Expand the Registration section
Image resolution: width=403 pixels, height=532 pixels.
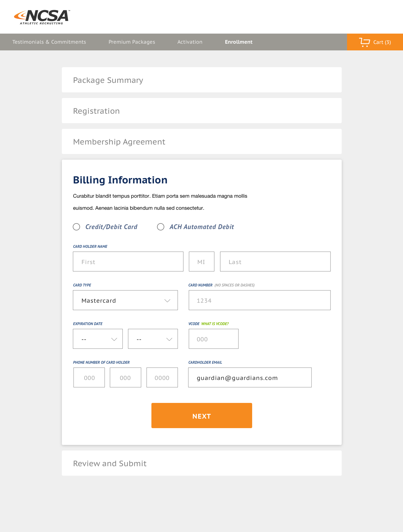tap(202, 111)
